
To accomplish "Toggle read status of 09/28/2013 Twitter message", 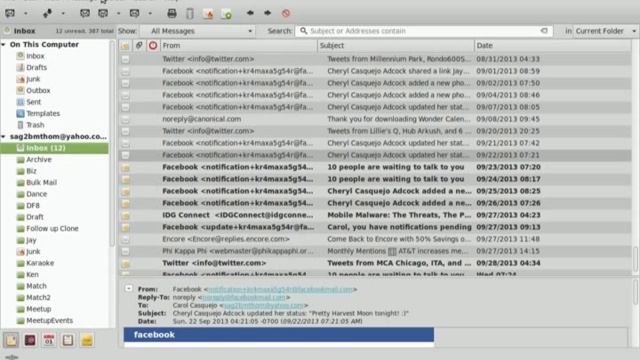I will point(125,264).
